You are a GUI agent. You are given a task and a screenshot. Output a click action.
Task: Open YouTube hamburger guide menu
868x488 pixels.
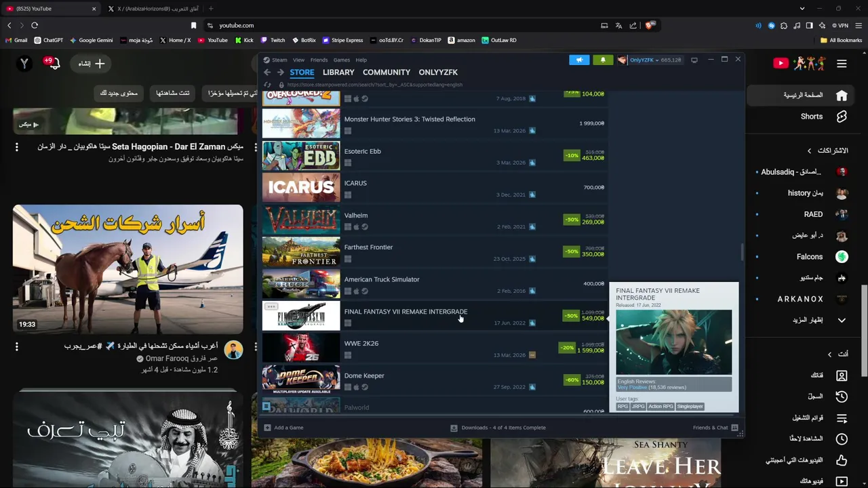pos(842,64)
